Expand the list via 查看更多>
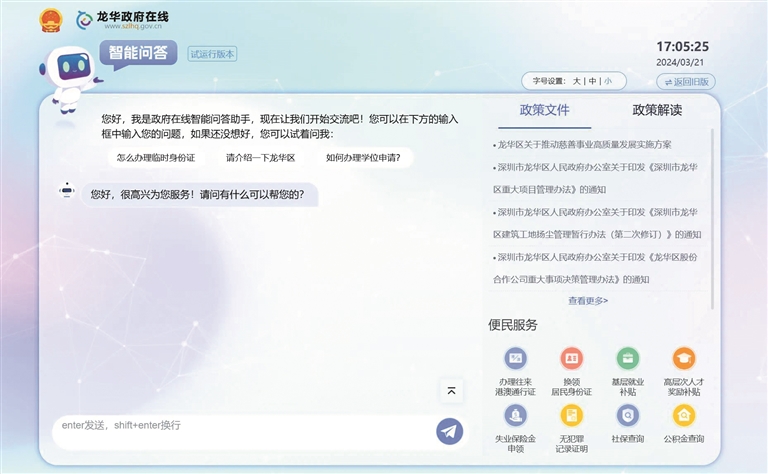Image resolution: width=768 pixels, height=474 pixels. click(x=588, y=300)
